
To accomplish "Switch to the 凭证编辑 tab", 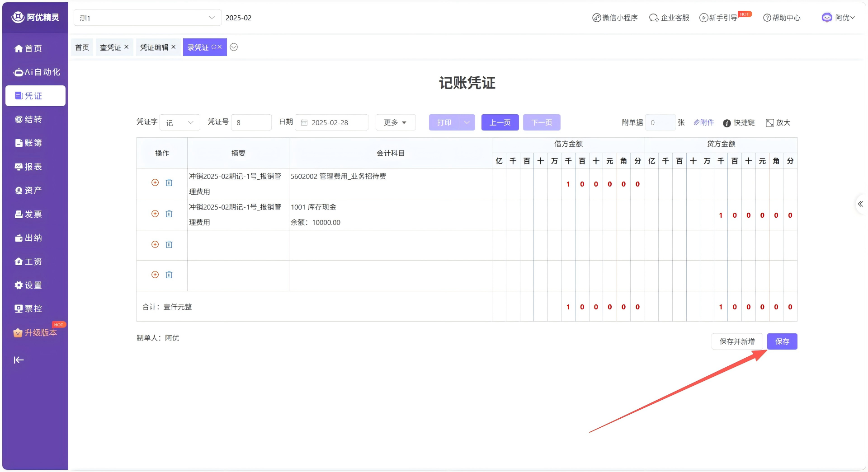I will pyautogui.click(x=154, y=47).
